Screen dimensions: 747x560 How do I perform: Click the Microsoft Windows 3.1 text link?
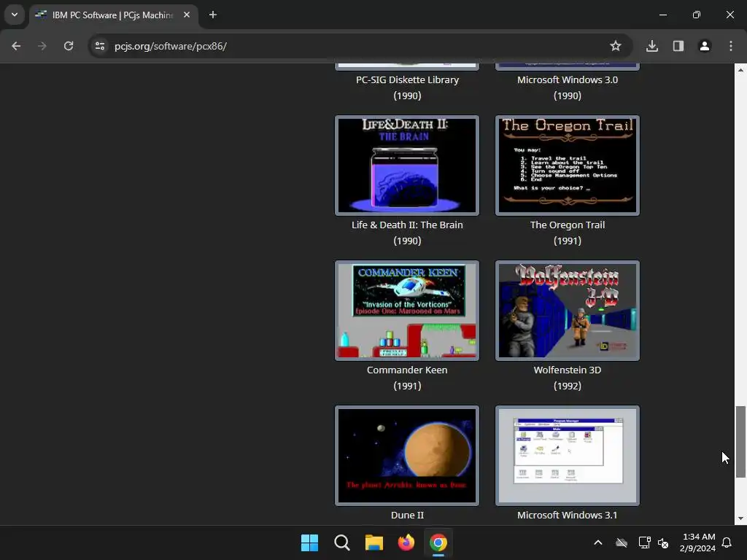point(568,516)
